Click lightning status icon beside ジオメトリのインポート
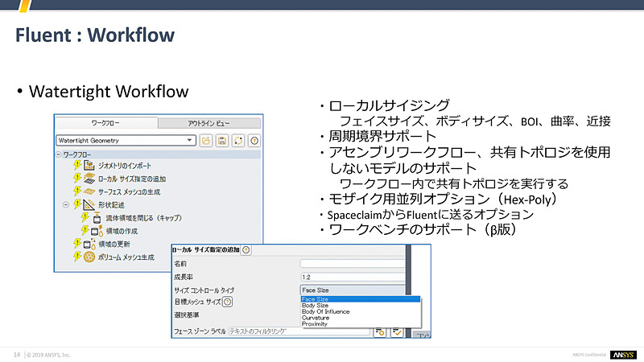This screenshot has height=362, width=644. [x=77, y=165]
